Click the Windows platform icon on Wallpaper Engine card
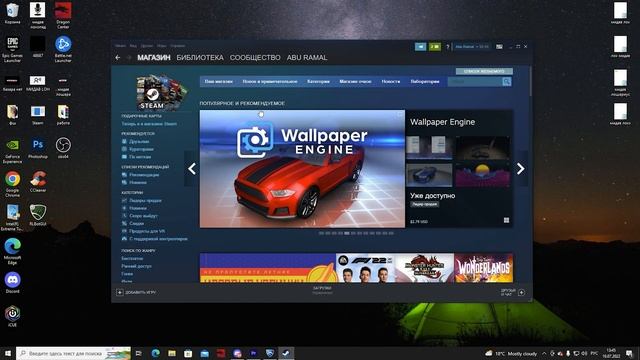 tap(506, 220)
